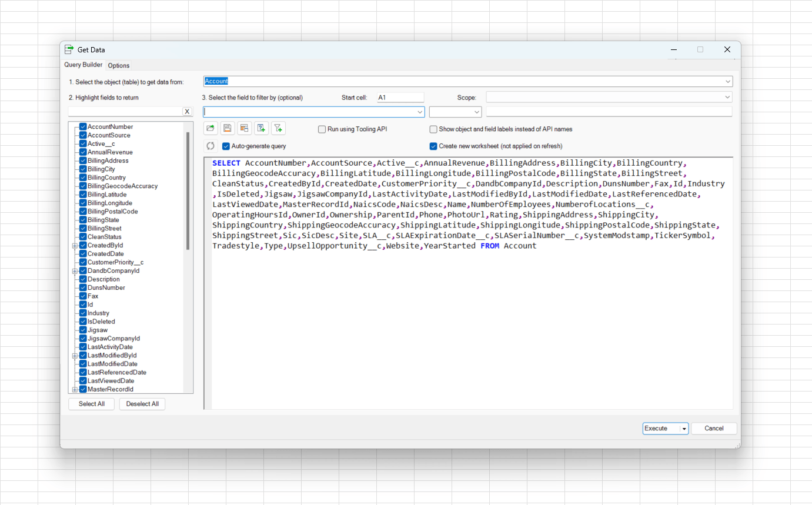
Task: Add a filter using the funnel icon
Action: (278, 128)
